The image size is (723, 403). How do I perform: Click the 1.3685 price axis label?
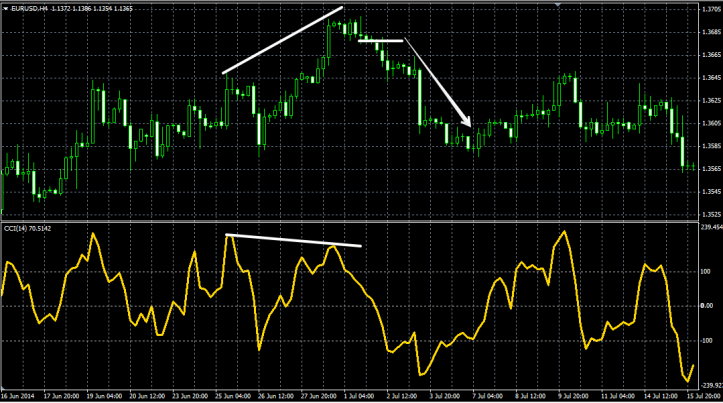tap(711, 32)
